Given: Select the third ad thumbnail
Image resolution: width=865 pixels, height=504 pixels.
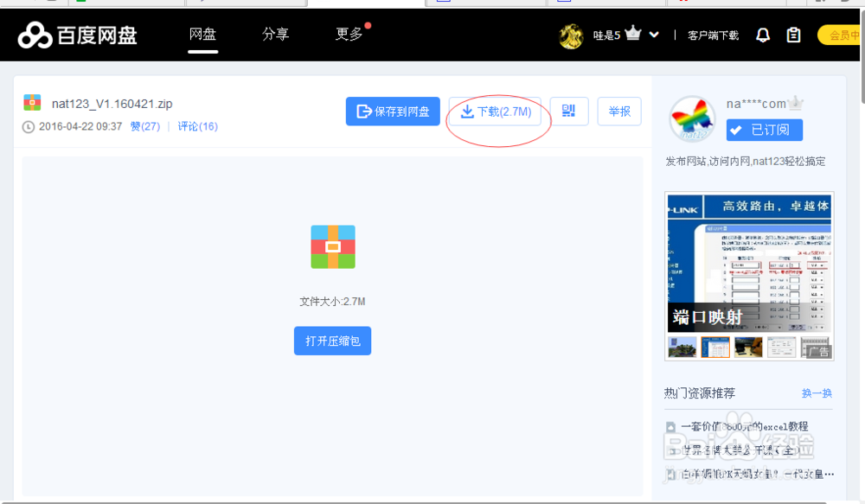Looking at the screenshot, I should pyautogui.click(x=748, y=348).
